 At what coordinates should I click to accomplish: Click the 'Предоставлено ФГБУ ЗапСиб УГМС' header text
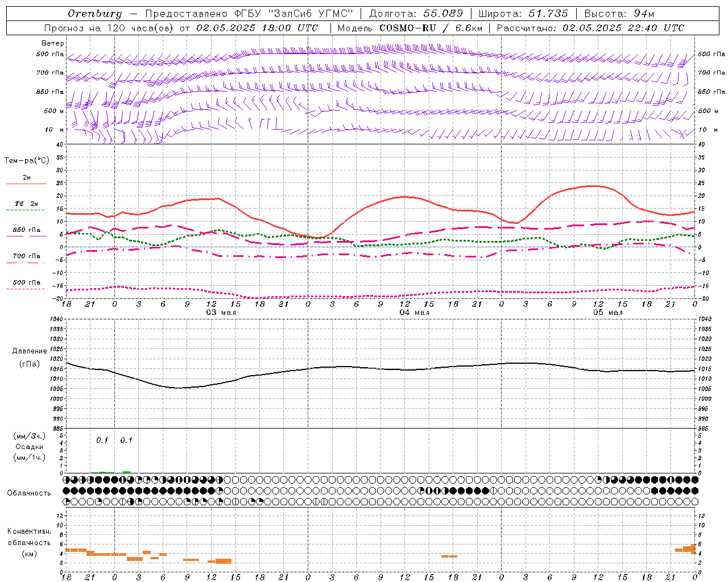pyautogui.click(x=250, y=14)
